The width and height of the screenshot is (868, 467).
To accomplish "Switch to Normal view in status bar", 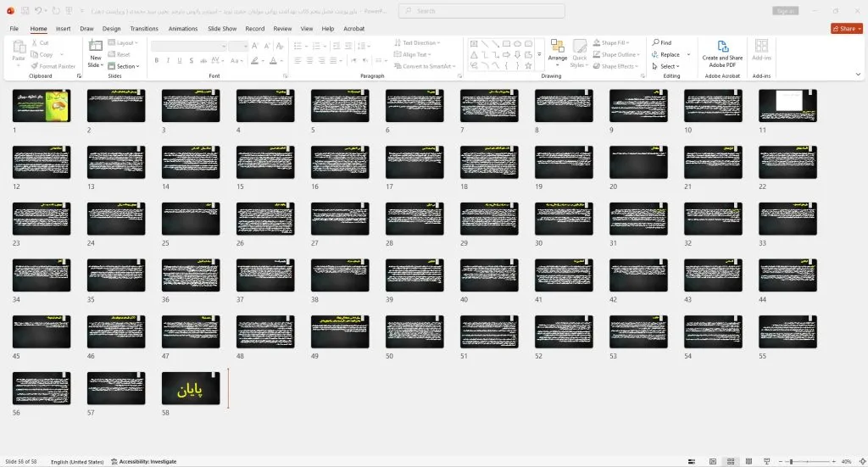I will coord(712,461).
